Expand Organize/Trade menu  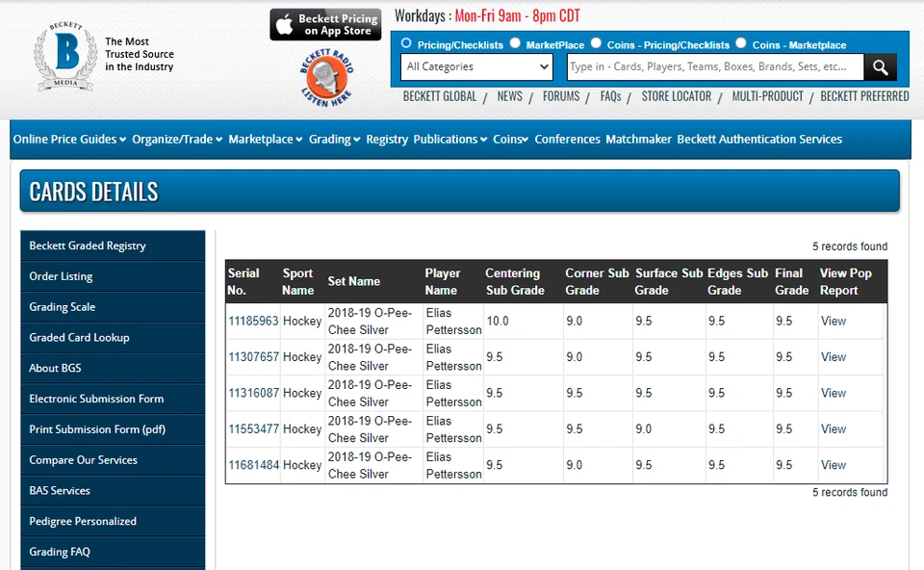(177, 139)
